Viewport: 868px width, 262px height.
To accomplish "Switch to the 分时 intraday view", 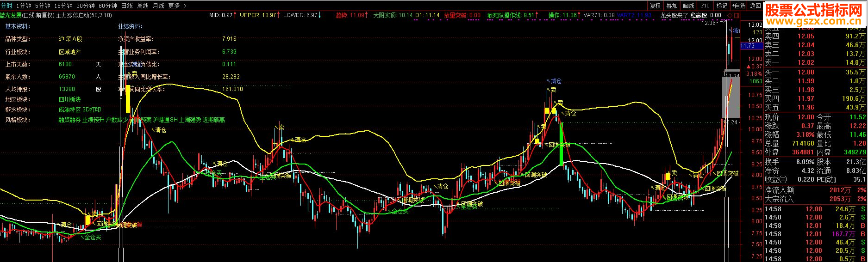I will (x=6, y=6).
